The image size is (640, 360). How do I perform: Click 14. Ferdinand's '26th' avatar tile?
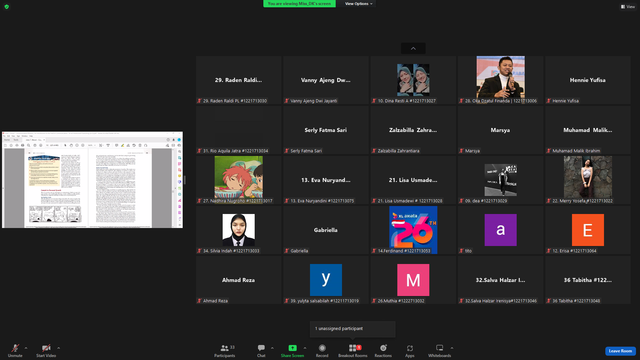pos(413,230)
